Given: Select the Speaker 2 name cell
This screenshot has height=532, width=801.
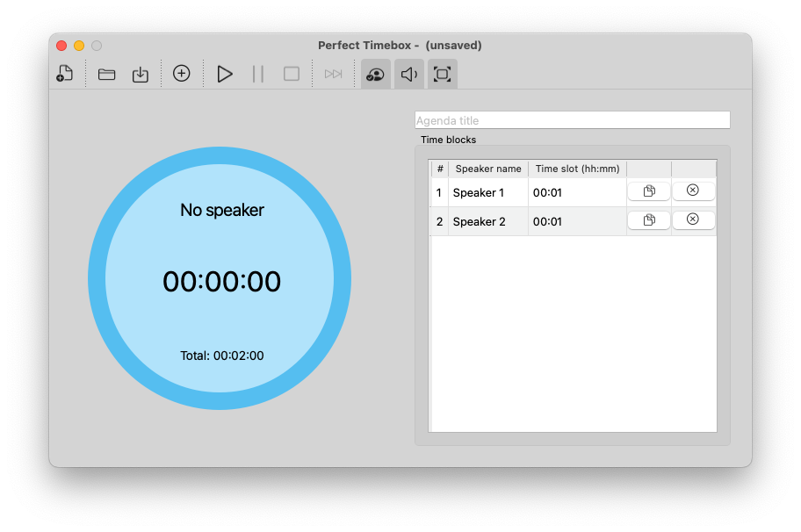Looking at the screenshot, I should pos(488,221).
